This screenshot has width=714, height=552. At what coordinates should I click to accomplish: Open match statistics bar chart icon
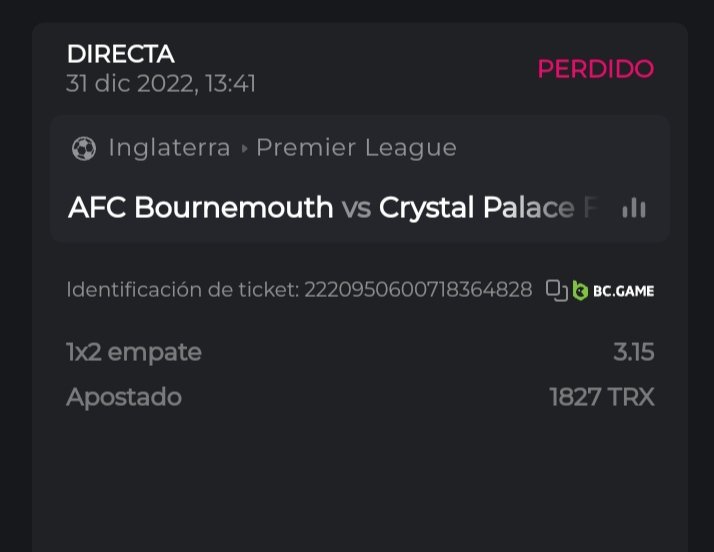tap(634, 208)
